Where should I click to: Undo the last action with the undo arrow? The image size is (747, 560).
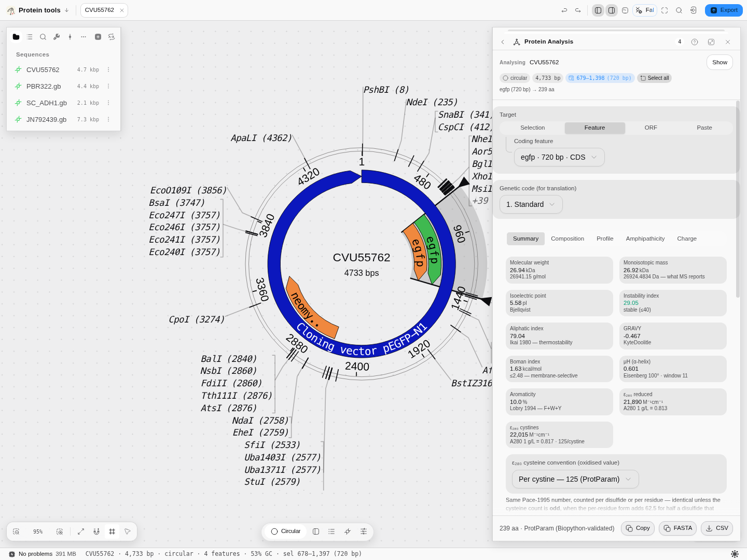click(x=564, y=10)
